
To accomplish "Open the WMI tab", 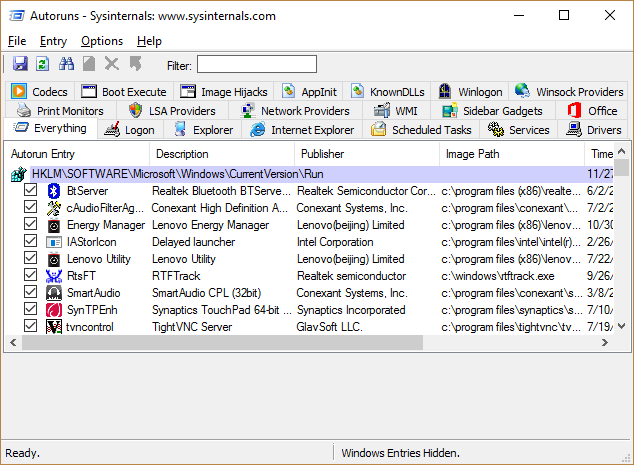I will coord(395,111).
